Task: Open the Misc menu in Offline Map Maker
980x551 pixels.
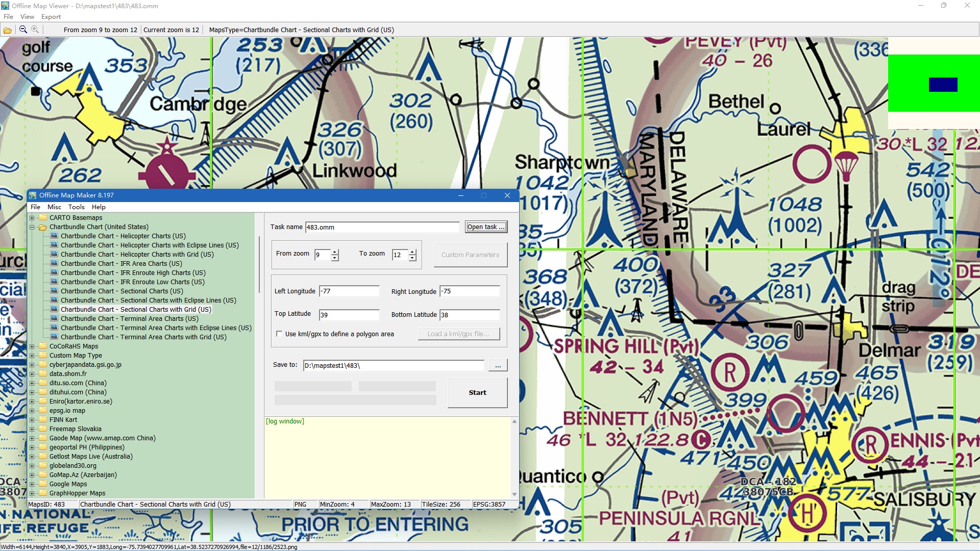Action: (x=54, y=207)
